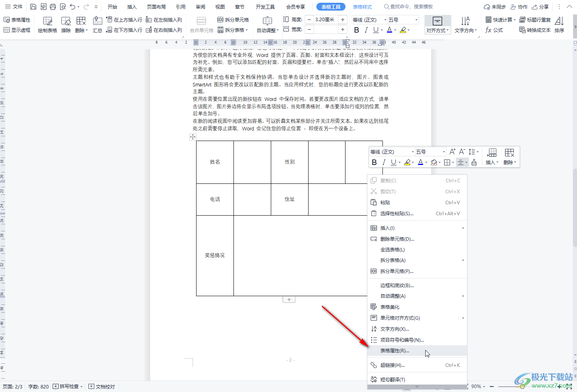Screen dimensions: 577x392
Task: Click the row height input field
Action: (x=326, y=19)
